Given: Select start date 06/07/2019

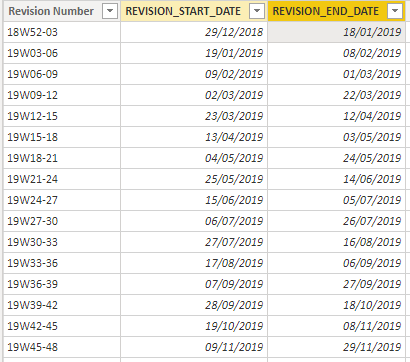Looking at the screenshot, I should tap(194, 221).
